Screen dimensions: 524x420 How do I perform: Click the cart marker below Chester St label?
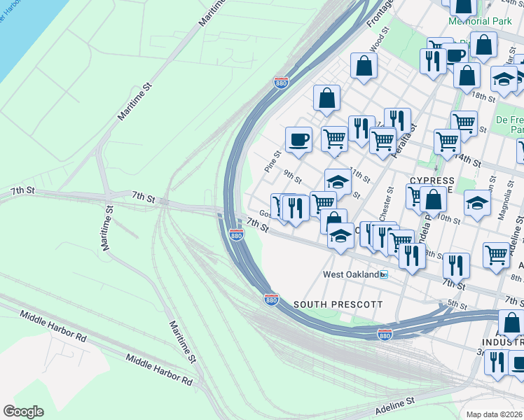click(x=401, y=242)
